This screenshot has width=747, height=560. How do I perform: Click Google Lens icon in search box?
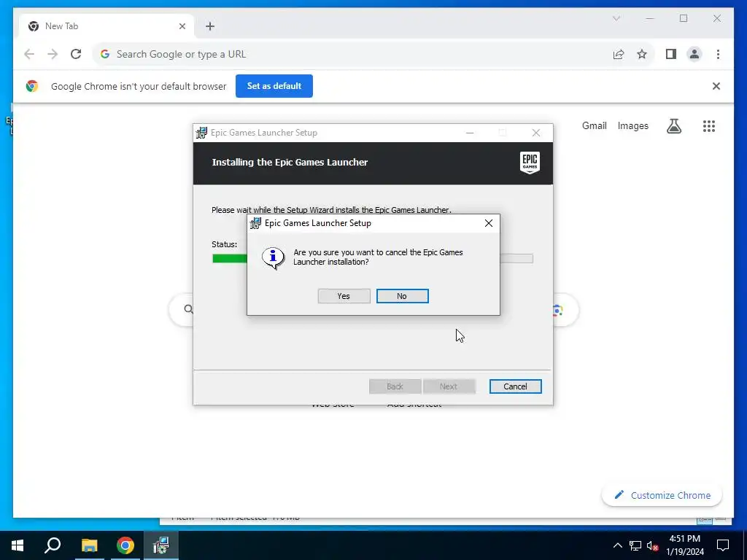click(x=558, y=311)
